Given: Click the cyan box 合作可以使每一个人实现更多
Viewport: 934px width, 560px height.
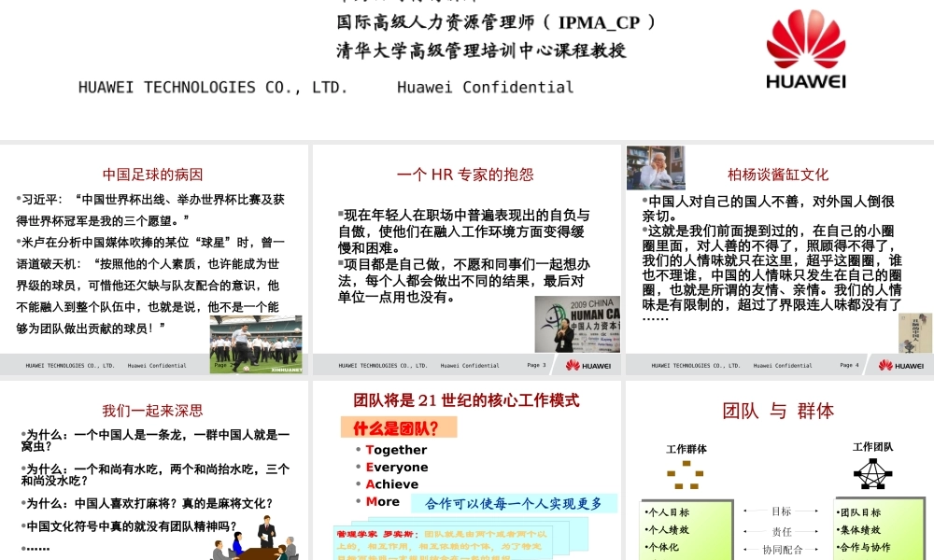Looking at the screenshot, I should (514, 503).
